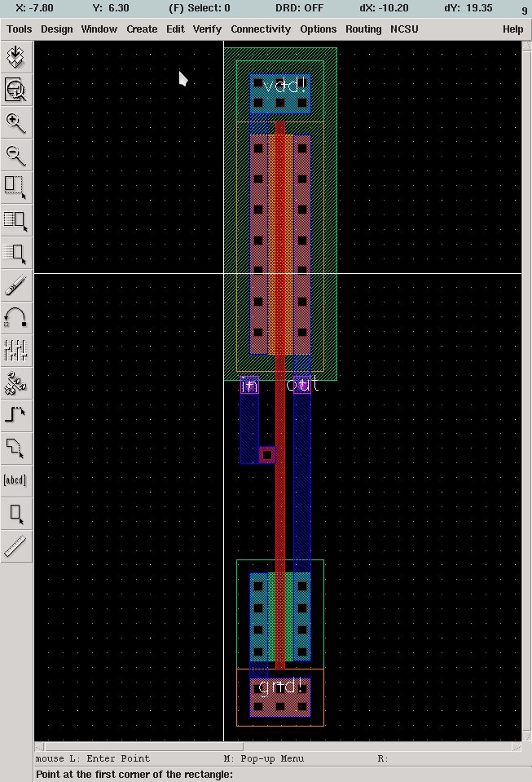Viewport: 532px width, 782px height.
Task: Click the "dX: -10.20" readout
Action: coord(384,8)
